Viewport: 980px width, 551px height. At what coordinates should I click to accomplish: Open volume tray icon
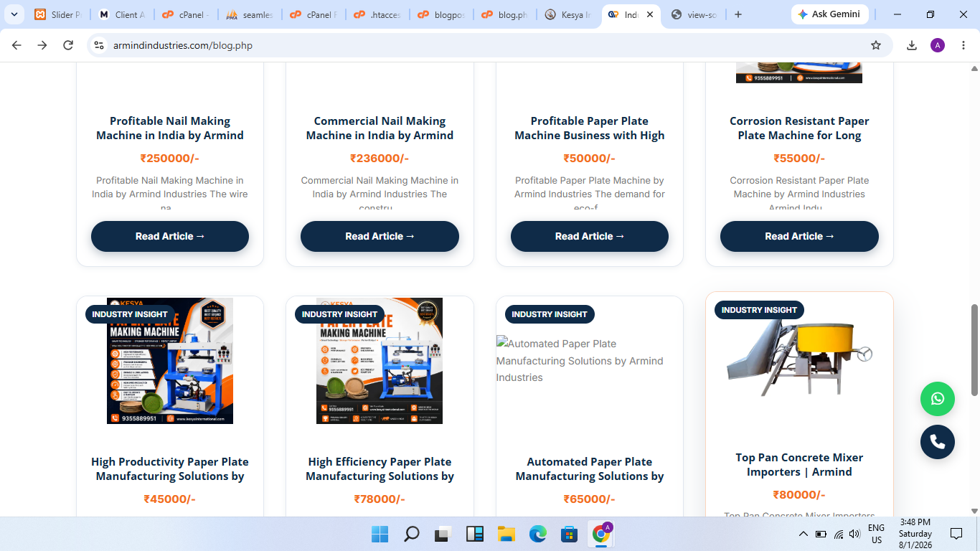[x=854, y=534]
